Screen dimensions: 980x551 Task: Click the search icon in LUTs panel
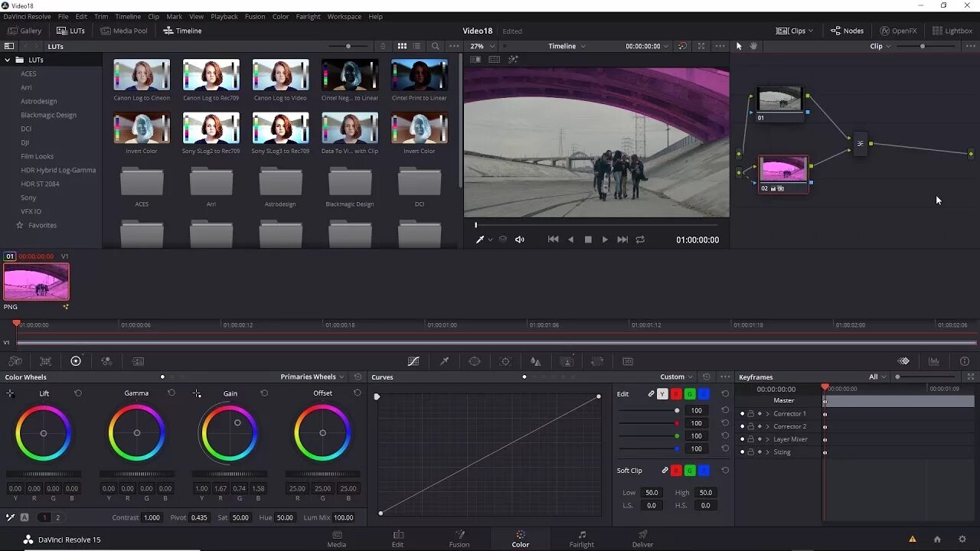(x=435, y=46)
